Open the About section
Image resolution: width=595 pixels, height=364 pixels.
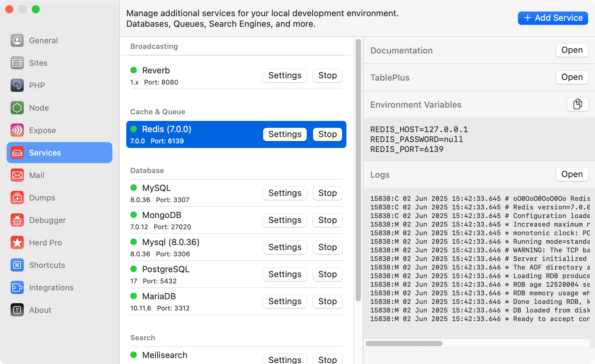(x=40, y=310)
